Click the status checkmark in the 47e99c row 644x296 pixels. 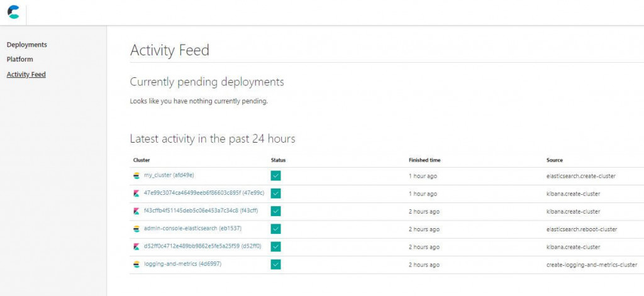(275, 194)
